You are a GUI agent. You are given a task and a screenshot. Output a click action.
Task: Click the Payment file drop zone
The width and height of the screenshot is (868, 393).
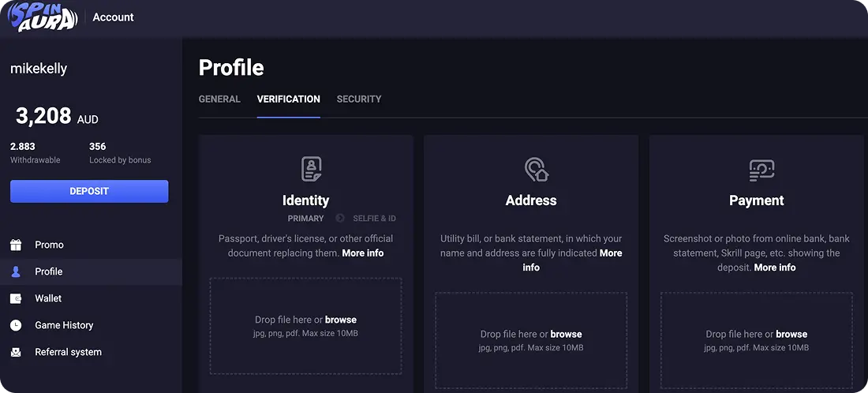756,340
